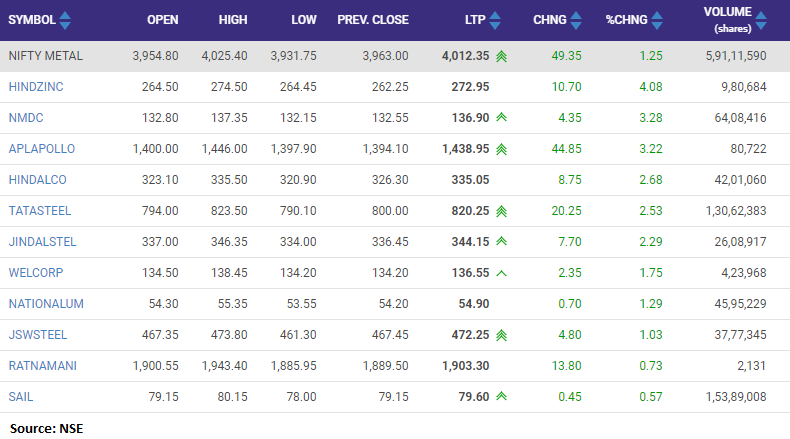Click the up arrow next to SAIL LTP

pos(501,397)
